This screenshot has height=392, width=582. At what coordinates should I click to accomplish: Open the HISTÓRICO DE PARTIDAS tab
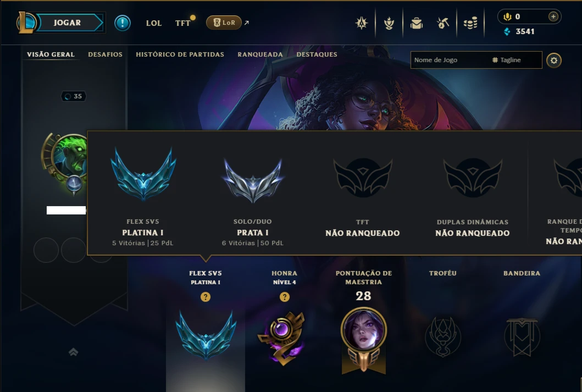pyautogui.click(x=180, y=54)
